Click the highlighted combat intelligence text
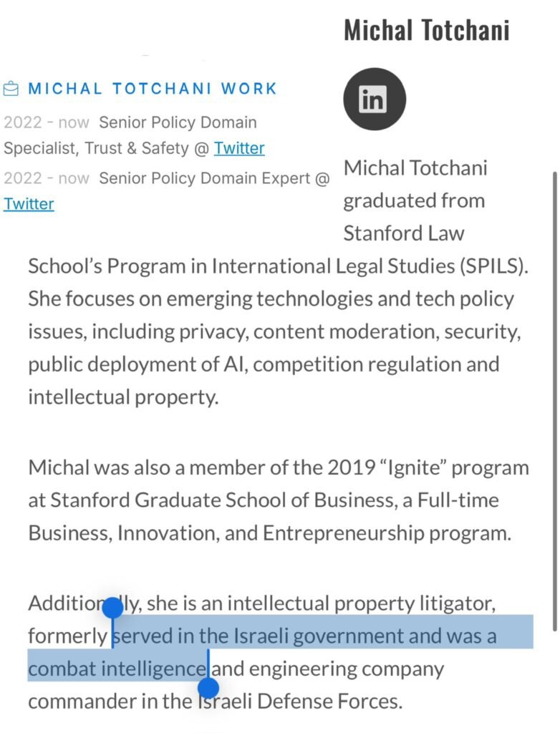Viewport: 560px width, 733px height. 117,669
